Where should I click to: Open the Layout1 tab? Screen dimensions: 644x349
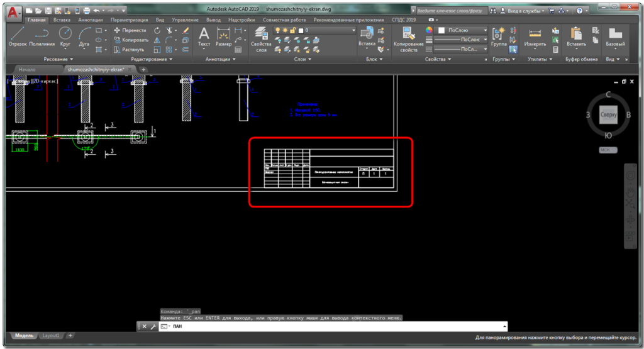51,336
